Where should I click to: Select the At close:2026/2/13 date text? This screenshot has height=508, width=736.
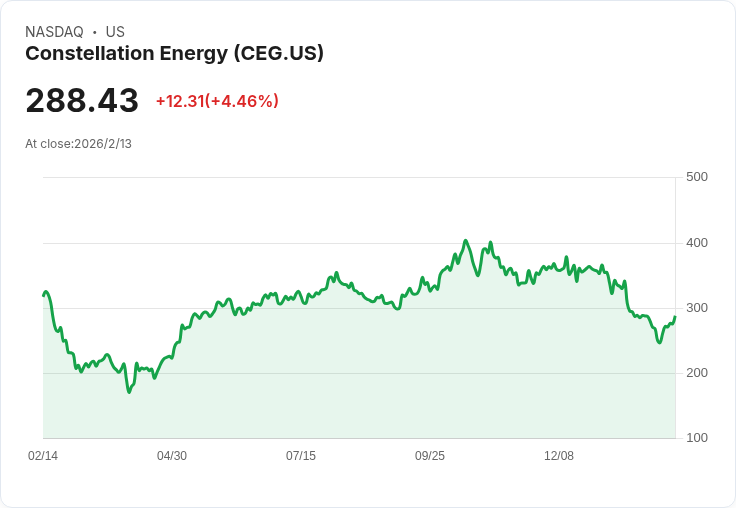[x=78, y=144]
